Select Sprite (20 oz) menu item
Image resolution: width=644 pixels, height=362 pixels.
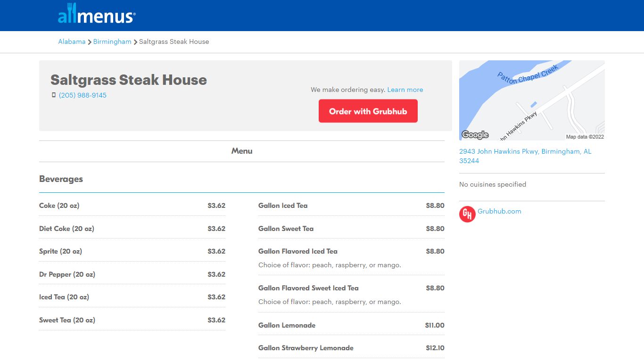[60, 251]
